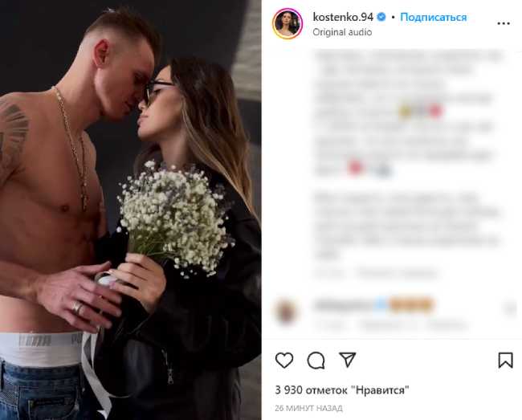This screenshot has width=522, height=420.
Task: Open the three-dot more options menu
Action: pyautogui.click(x=504, y=23)
